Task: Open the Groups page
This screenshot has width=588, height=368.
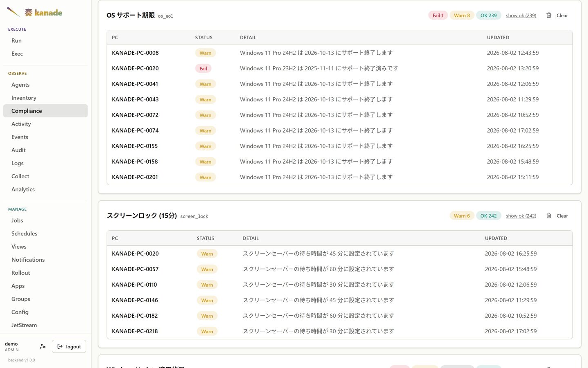Action: [x=45, y=299]
